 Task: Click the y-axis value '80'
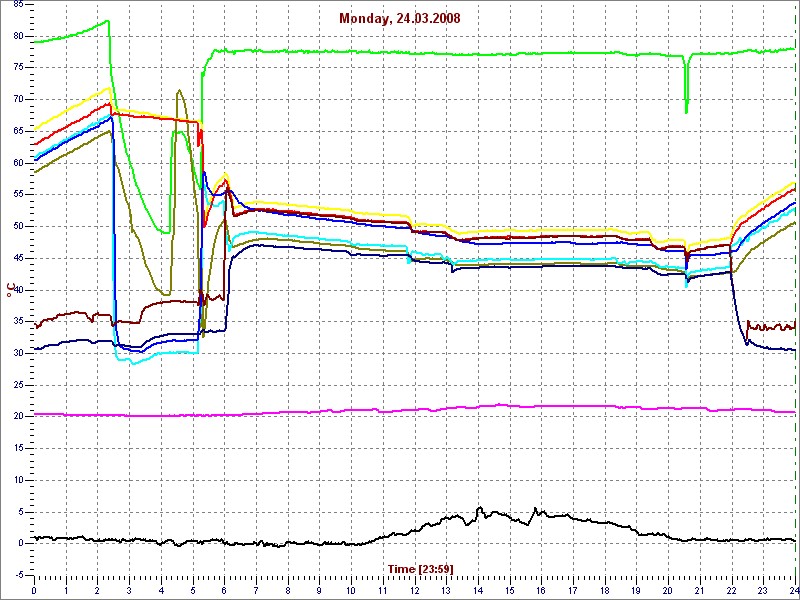[x=18, y=36]
